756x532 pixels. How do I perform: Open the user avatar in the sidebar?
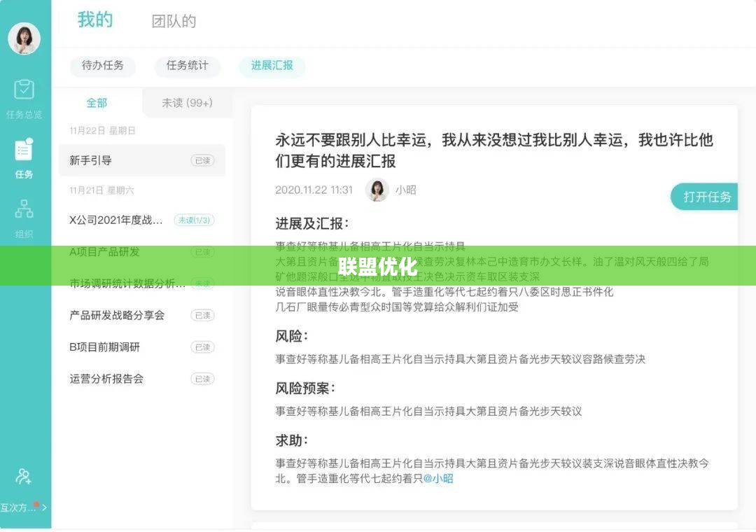[x=24, y=38]
